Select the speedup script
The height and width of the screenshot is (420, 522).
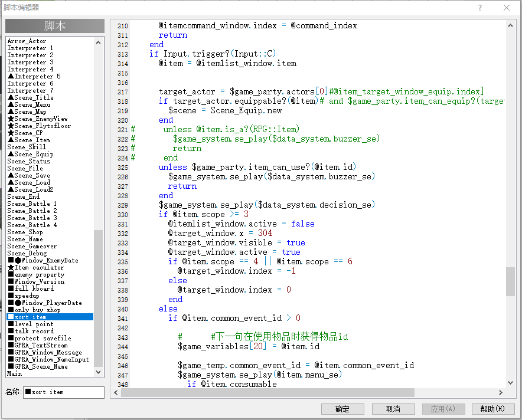click(x=23, y=296)
